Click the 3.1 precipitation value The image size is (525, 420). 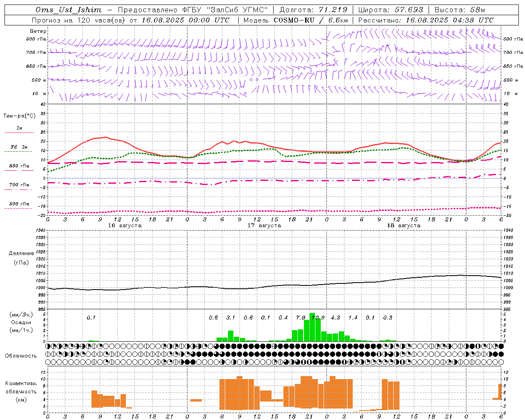tap(231, 317)
